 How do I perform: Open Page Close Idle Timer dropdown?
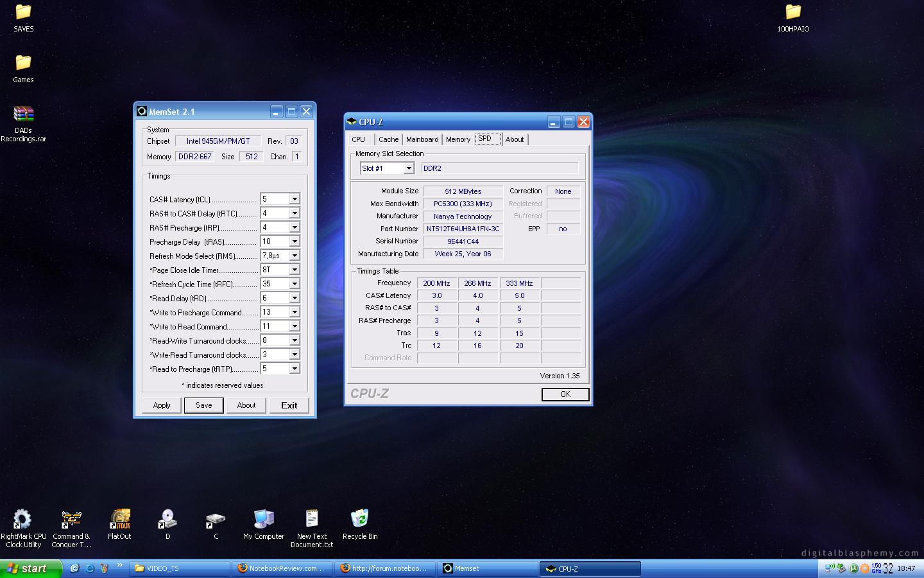[x=294, y=270]
